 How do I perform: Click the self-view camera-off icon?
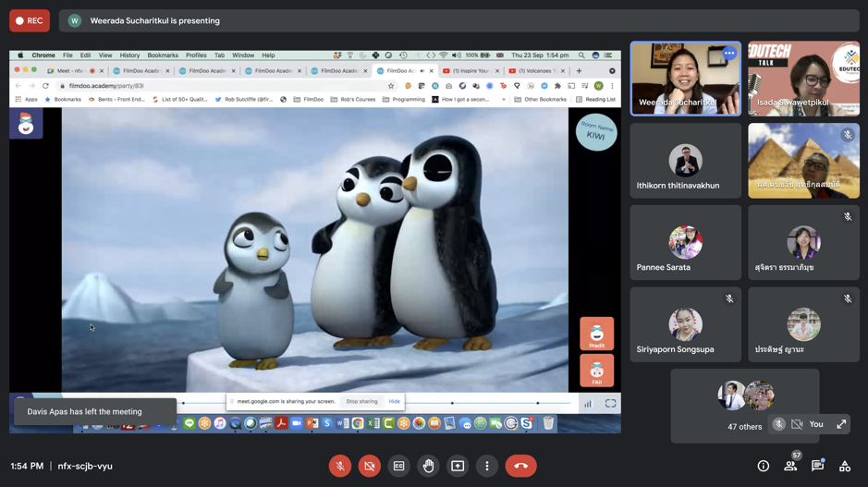797,424
